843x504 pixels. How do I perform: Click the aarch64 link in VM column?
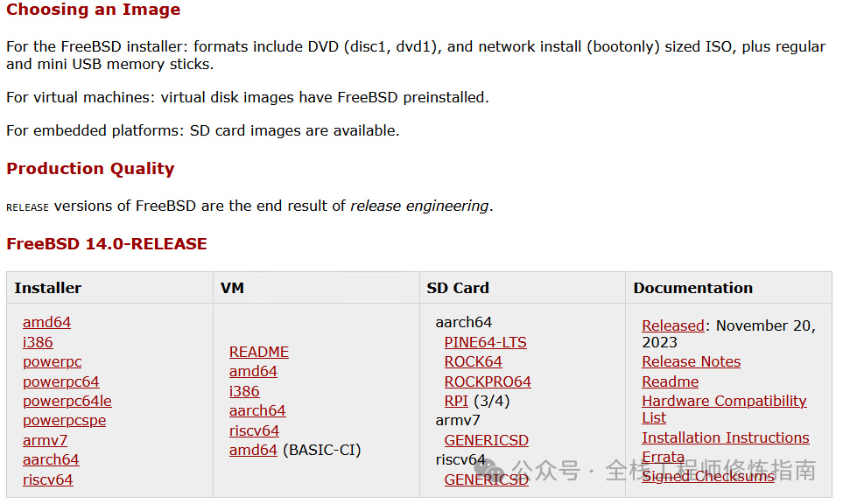coord(257,410)
